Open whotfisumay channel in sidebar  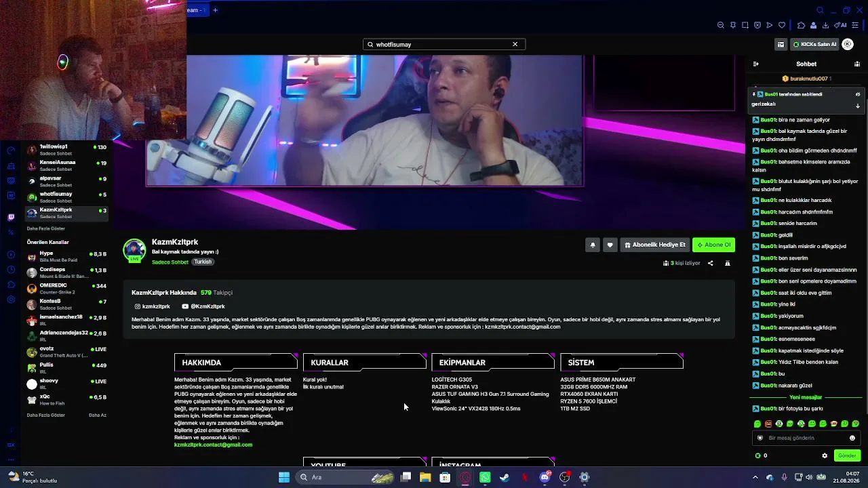[66, 197]
